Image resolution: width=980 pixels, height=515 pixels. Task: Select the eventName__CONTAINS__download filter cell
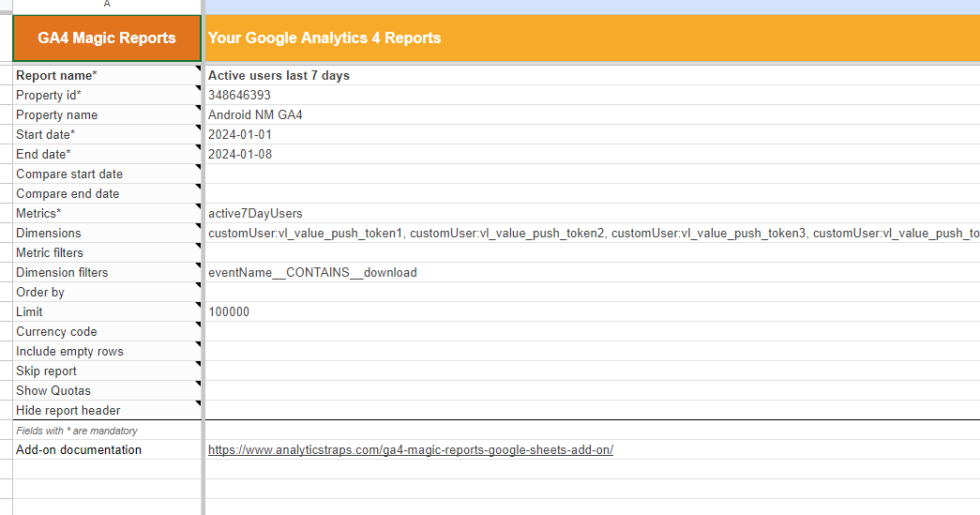tap(593, 272)
